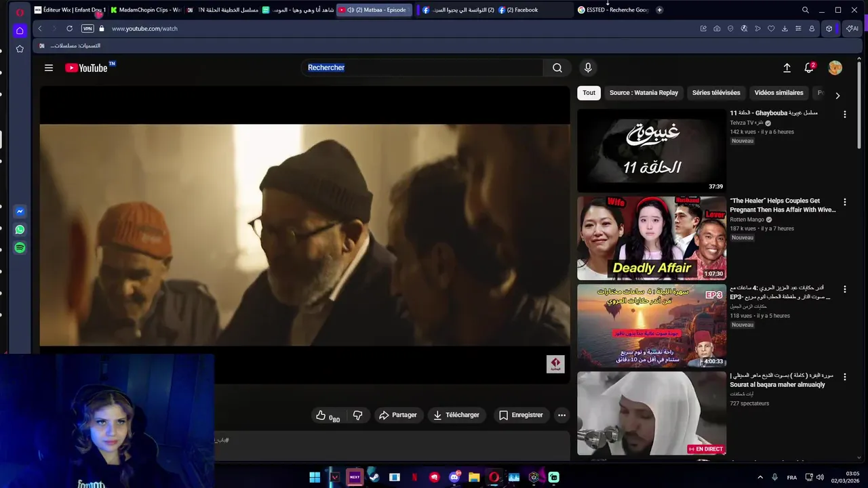Open YouTube account avatar menu
The image size is (868, 488).
pos(835,68)
